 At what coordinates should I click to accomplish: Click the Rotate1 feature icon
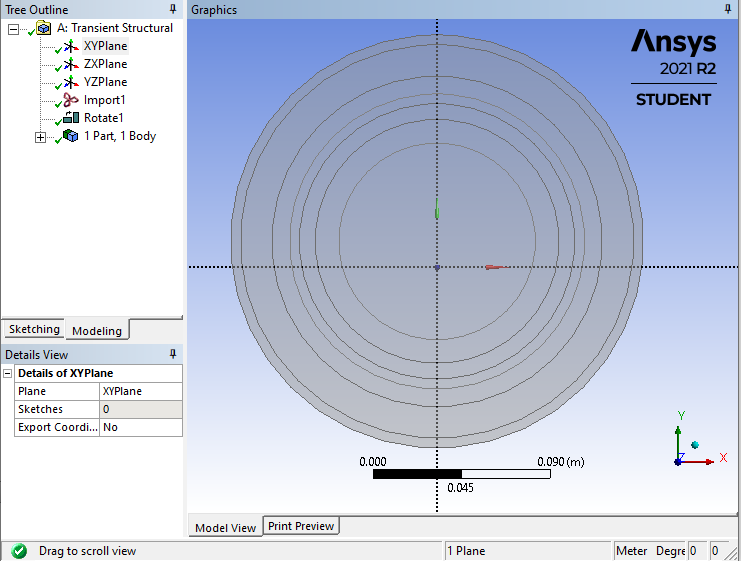point(70,118)
